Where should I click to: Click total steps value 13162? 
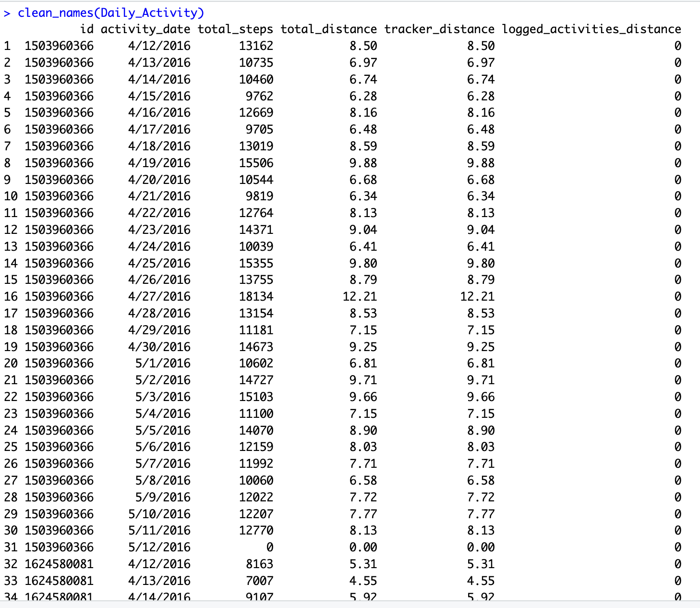(256, 46)
